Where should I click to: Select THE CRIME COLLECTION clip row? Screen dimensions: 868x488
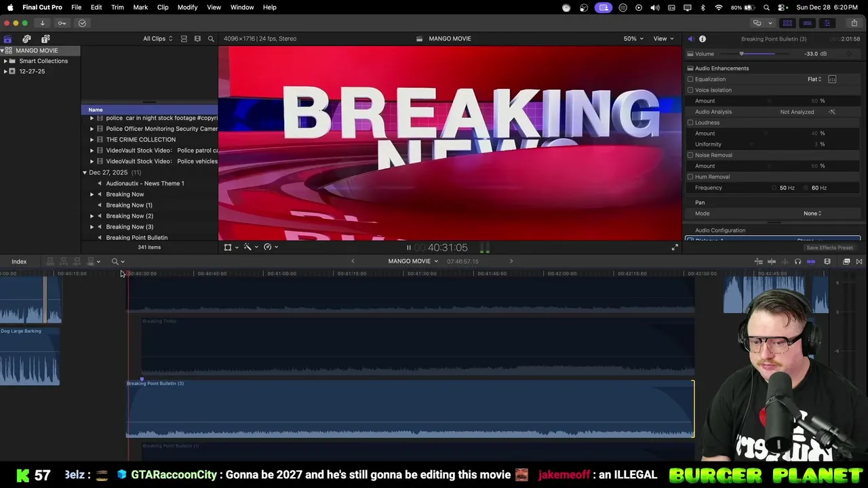149,140
